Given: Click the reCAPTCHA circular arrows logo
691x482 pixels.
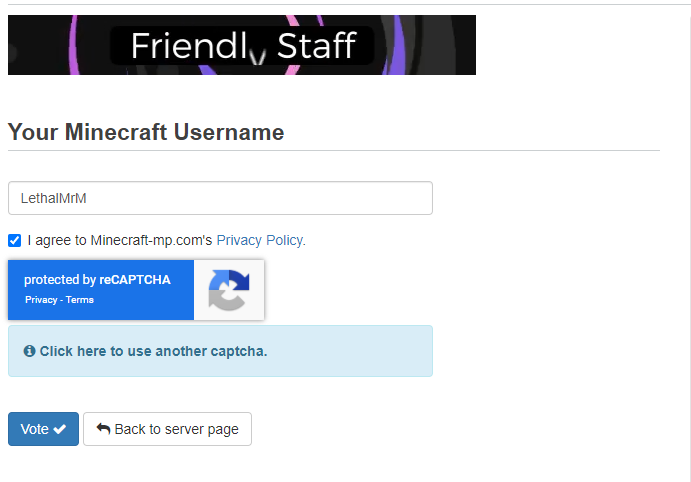Looking at the screenshot, I should [x=229, y=290].
